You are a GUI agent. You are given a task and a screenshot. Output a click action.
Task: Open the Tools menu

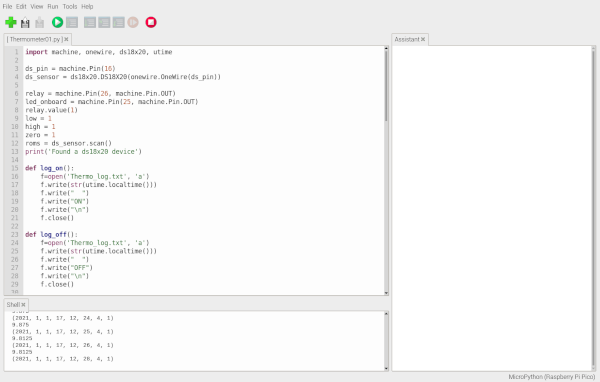[x=70, y=7]
